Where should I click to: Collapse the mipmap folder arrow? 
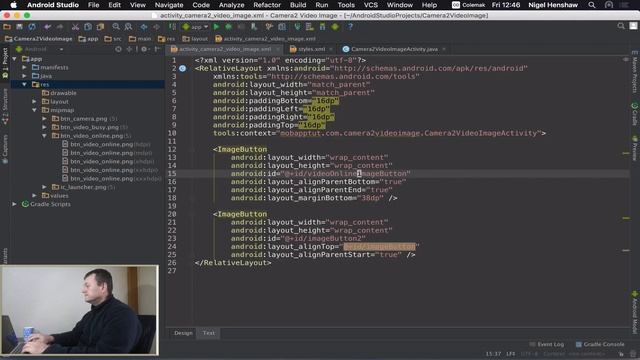(x=35, y=110)
